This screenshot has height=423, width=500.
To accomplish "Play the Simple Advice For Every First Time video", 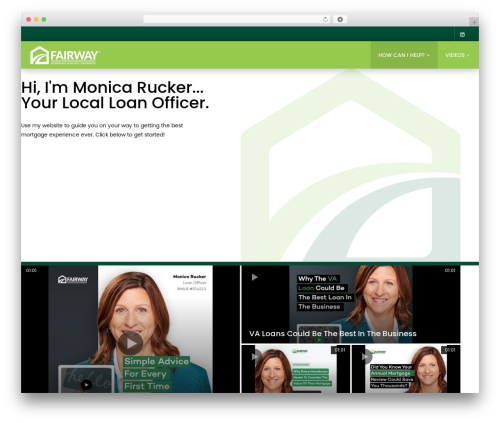I will (130, 343).
